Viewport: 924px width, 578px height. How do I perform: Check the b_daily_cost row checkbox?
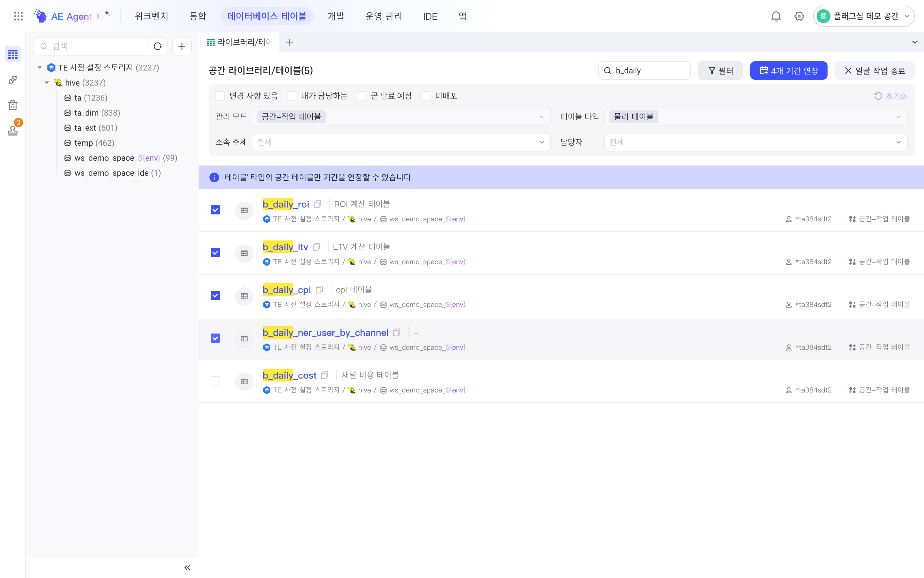pyautogui.click(x=215, y=381)
